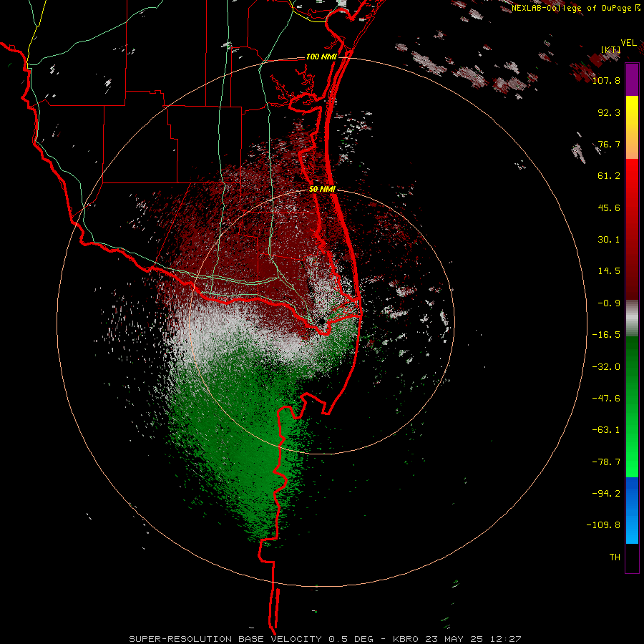Click the -63.1 scale value
Image resolution: width=644 pixels, height=644 pixels.
[606, 430]
